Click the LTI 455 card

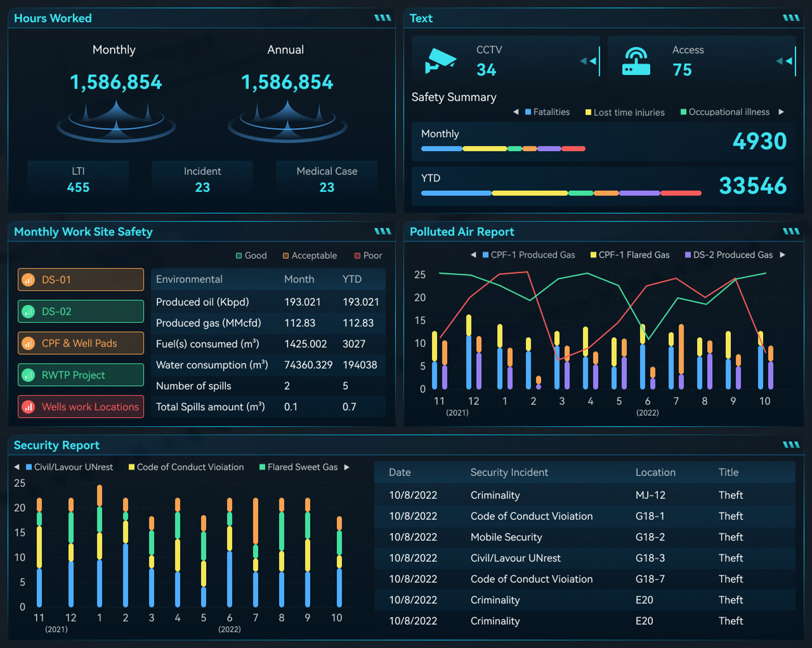[x=78, y=179]
